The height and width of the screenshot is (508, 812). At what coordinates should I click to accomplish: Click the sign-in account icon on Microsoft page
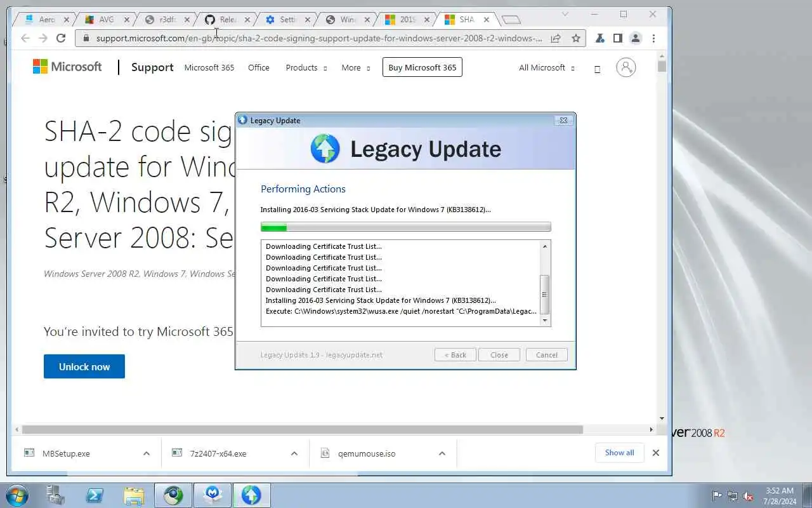626,67
